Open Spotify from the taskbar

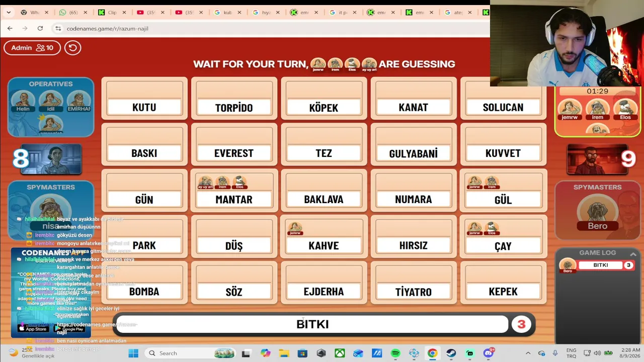(395, 353)
